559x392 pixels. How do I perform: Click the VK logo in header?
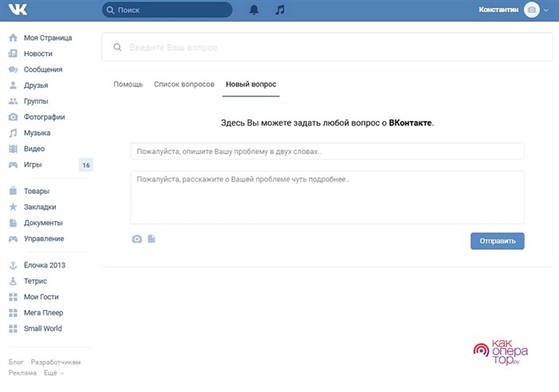coord(18,10)
